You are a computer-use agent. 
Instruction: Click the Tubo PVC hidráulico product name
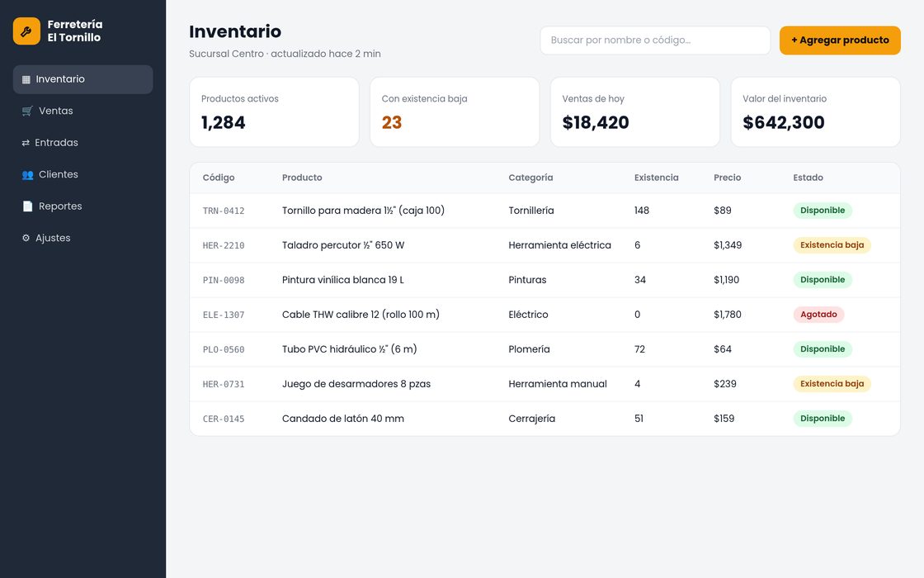click(x=350, y=349)
